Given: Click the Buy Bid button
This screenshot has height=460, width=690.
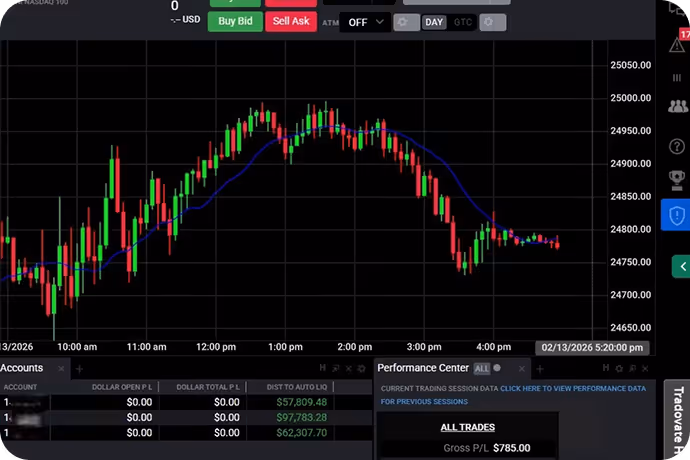Looking at the screenshot, I should [235, 21].
